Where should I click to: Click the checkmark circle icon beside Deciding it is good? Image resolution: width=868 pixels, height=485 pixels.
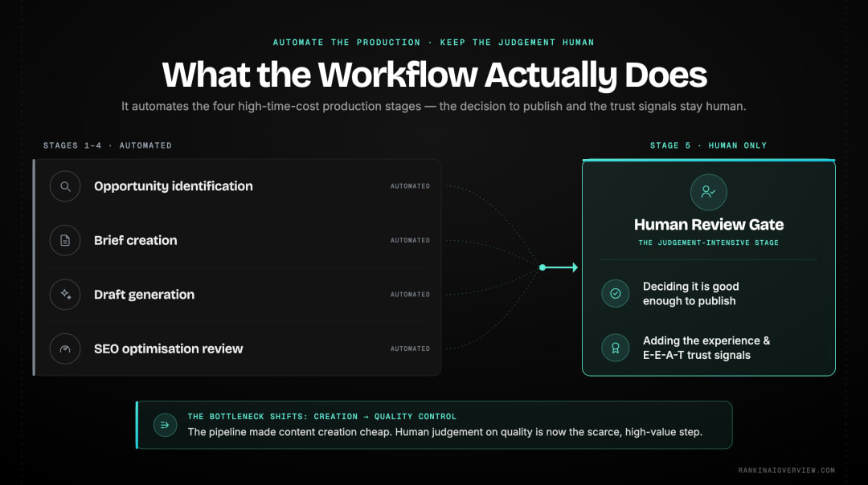click(x=615, y=294)
